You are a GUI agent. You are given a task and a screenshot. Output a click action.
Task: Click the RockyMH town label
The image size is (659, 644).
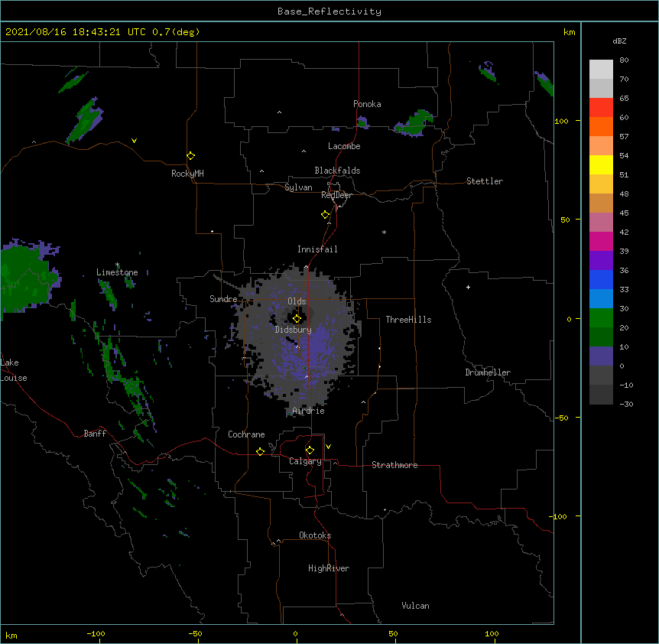click(x=187, y=174)
